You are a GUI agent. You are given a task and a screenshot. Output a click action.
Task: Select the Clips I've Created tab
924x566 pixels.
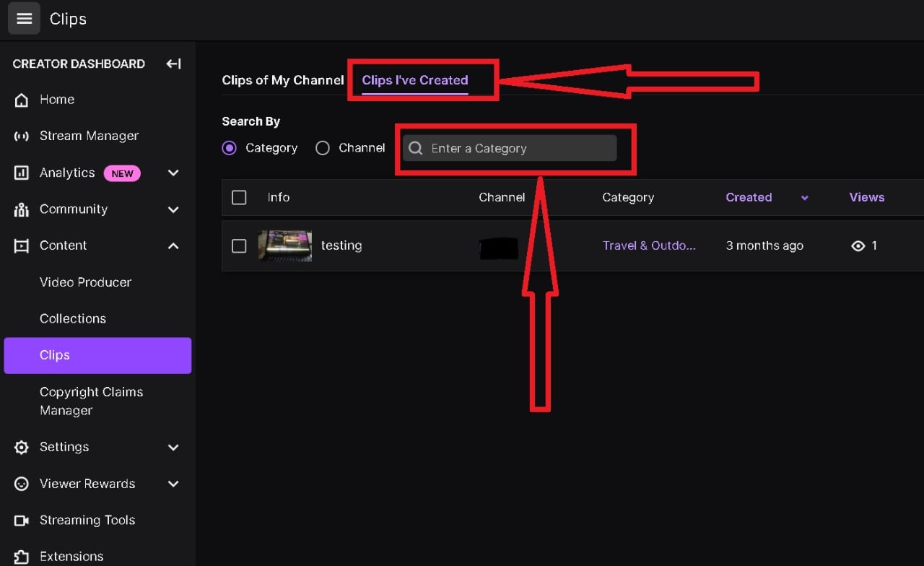point(414,80)
